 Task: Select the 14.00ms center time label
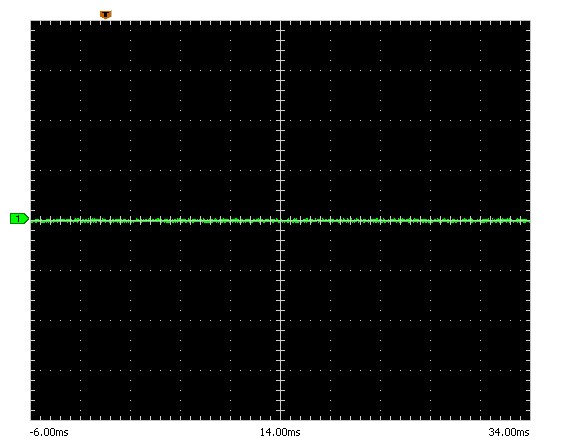(x=280, y=432)
